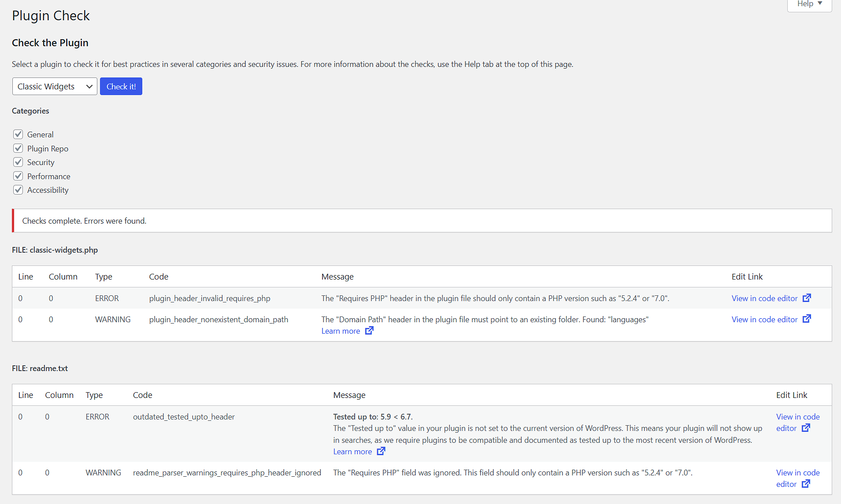841x504 pixels.
Task: Click the Help tab label
Action: (x=805, y=4)
